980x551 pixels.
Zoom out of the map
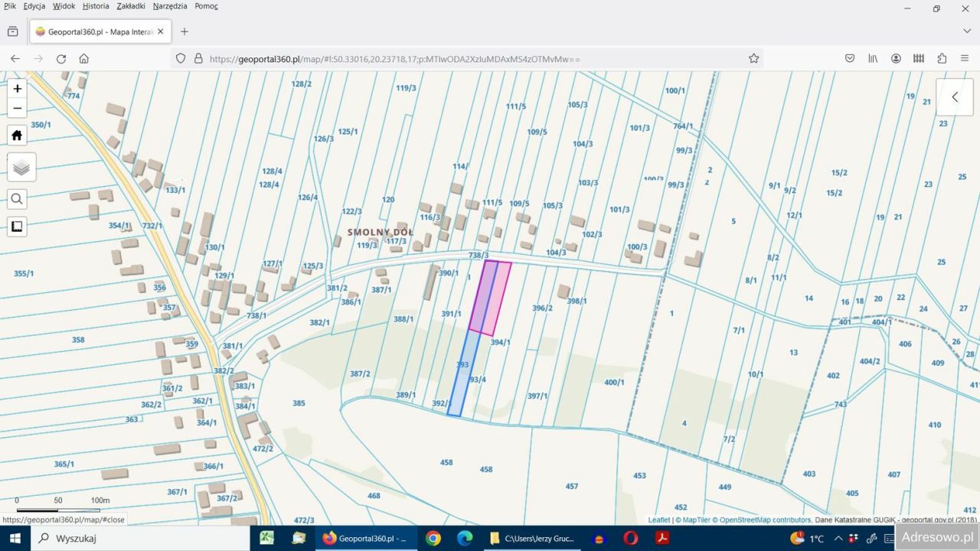18,108
